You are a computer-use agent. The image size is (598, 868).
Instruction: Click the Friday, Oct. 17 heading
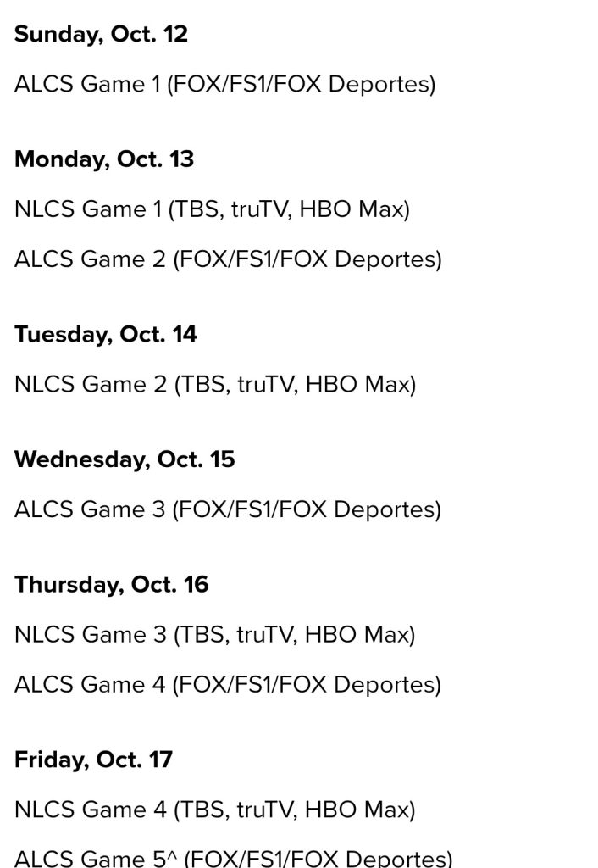pos(93,759)
